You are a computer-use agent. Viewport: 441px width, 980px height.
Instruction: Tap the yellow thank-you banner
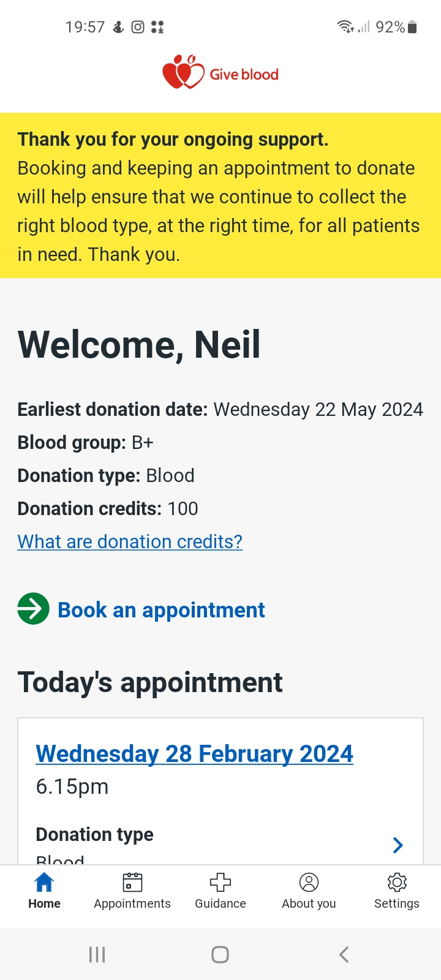[221, 195]
